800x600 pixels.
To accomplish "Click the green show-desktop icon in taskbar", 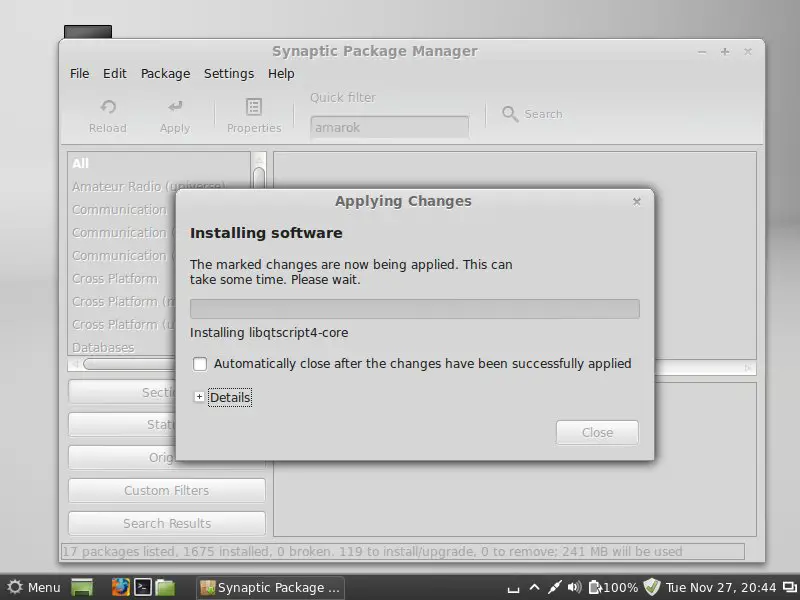I will (82, 587).
